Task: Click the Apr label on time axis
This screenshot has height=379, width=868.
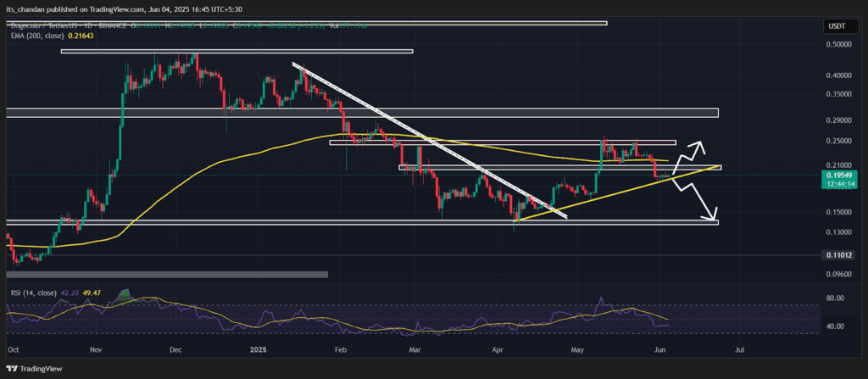Action: [497, 350]
